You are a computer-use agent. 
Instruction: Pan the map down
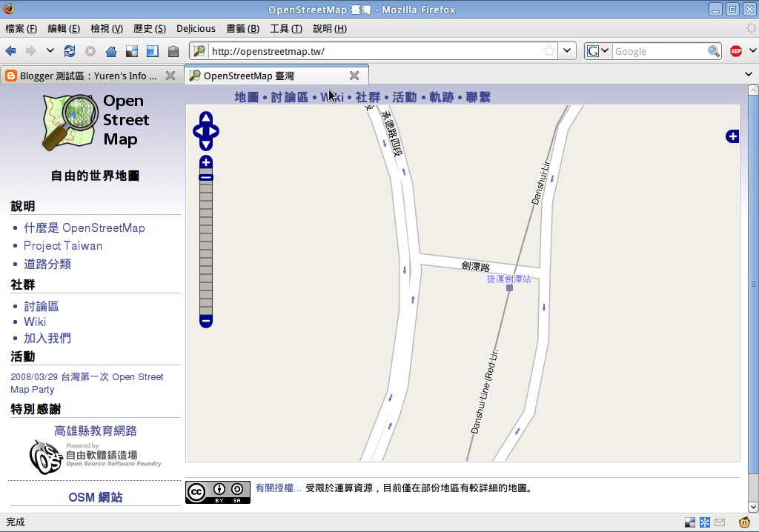pyautogui.click(x=206, y=144)
